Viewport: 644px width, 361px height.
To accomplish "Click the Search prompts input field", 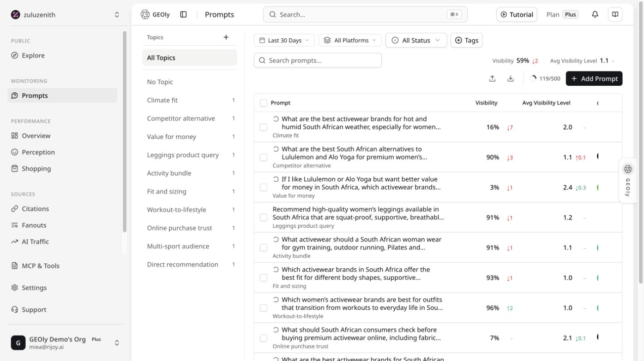I will click(x=318, y=60).
